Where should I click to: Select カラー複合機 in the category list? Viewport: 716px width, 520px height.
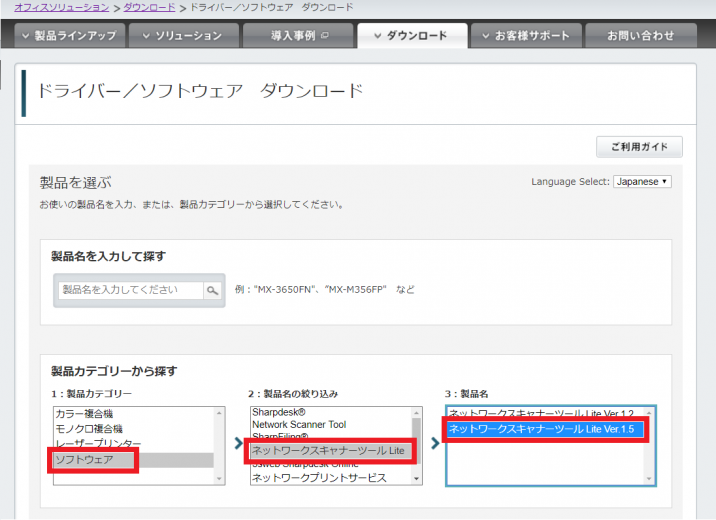[85, 413]
